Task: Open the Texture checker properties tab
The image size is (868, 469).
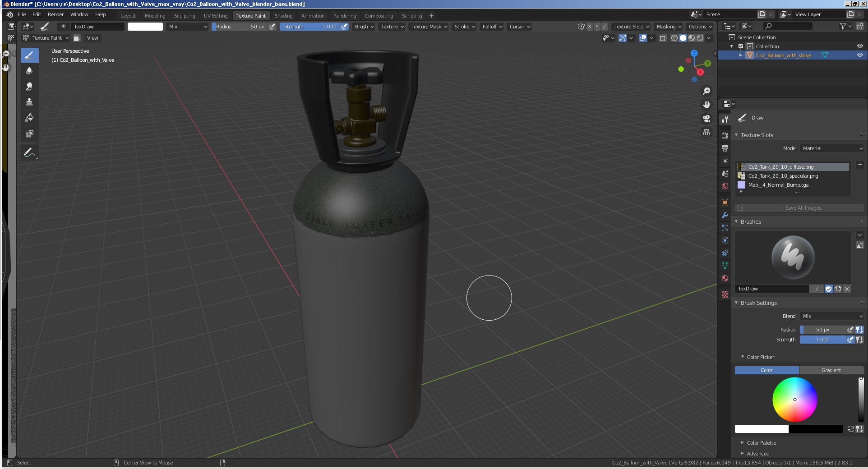Action: click(x=725, y=294)
